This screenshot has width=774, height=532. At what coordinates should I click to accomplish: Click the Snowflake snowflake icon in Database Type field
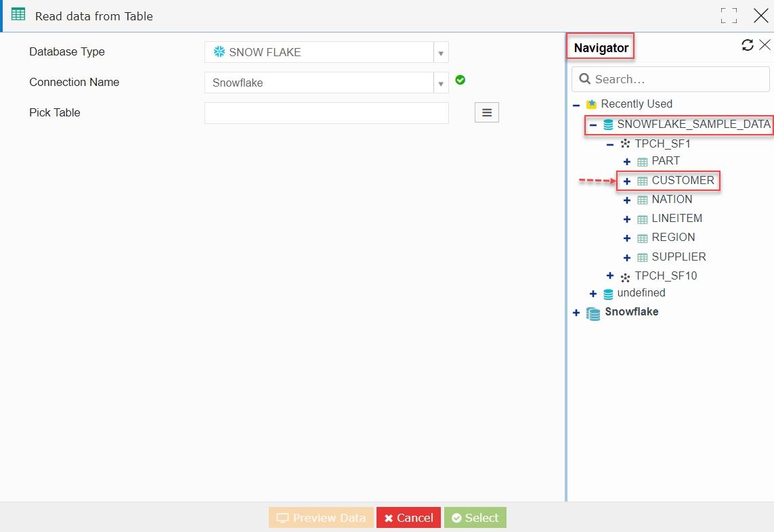coord(218,52)
